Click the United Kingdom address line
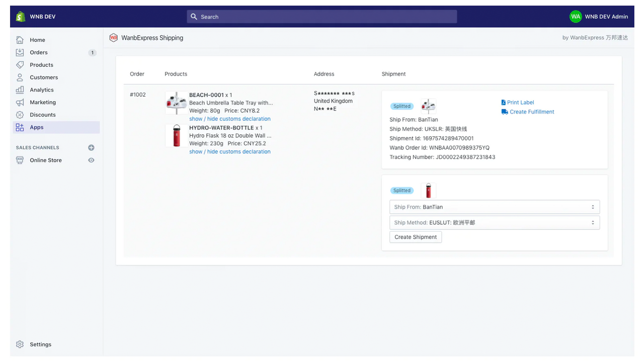The width and height of the screenshot is (644, 362). point(333,101)
